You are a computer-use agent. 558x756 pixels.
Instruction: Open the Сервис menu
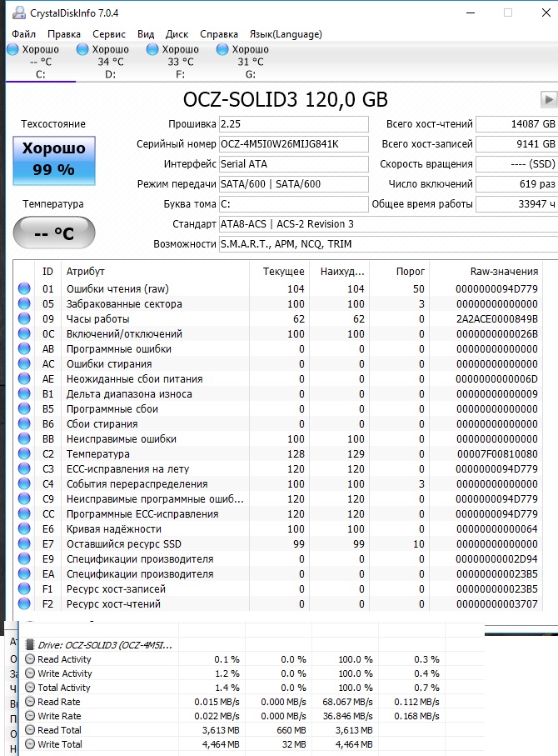pos(109,34)
